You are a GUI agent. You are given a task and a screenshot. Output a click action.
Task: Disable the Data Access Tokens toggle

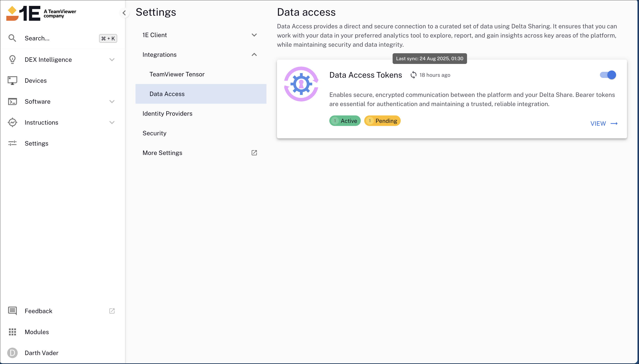click(608, 75)
